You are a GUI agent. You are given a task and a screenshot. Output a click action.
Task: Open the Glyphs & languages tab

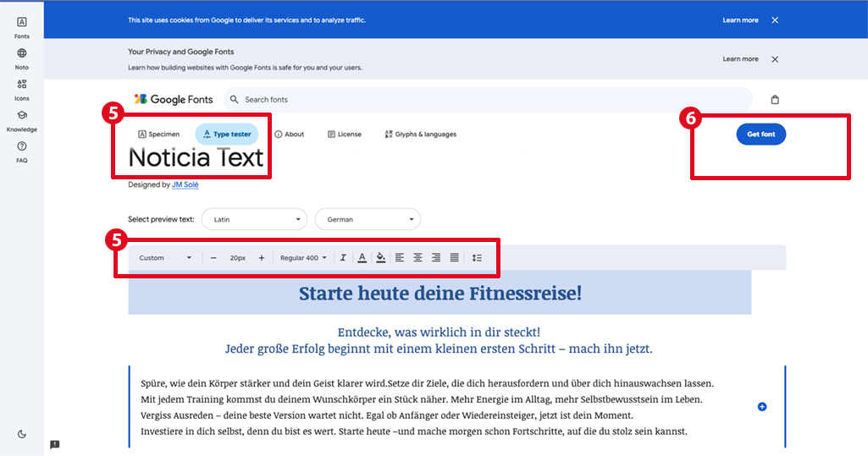coord(420,135)
